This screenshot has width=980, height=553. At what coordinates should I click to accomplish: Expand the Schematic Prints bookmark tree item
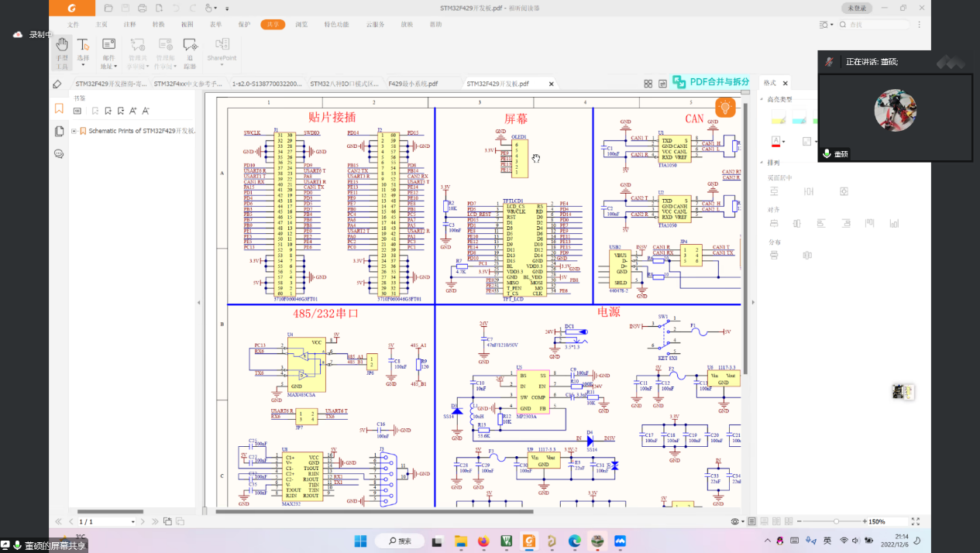pos(74,131)
